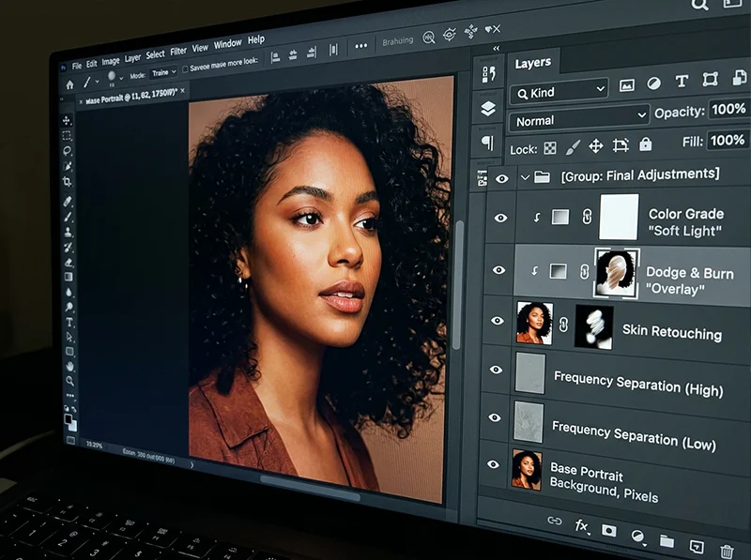Select the Healing Brush bandage tool
751x560 pixels.
[x=68, y=201]
